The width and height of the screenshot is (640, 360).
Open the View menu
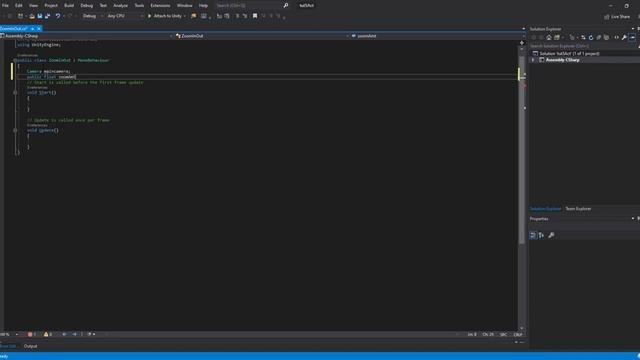pyautogui.click(x=33, y=6)
